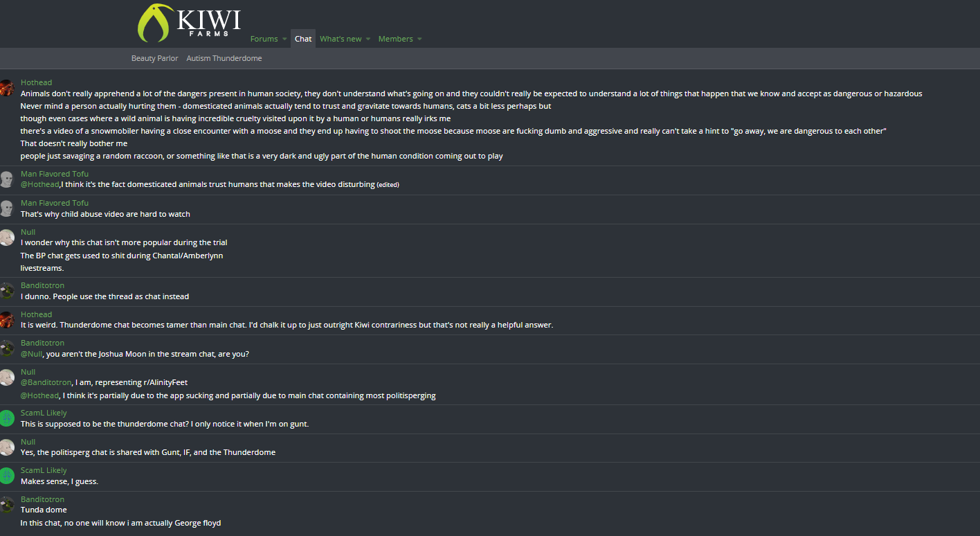Click the @Null mention in Banditotron's message
Image resolution: width=980 pixels, height=536 pixels.
pyautogui.click(x=31, y=354)
